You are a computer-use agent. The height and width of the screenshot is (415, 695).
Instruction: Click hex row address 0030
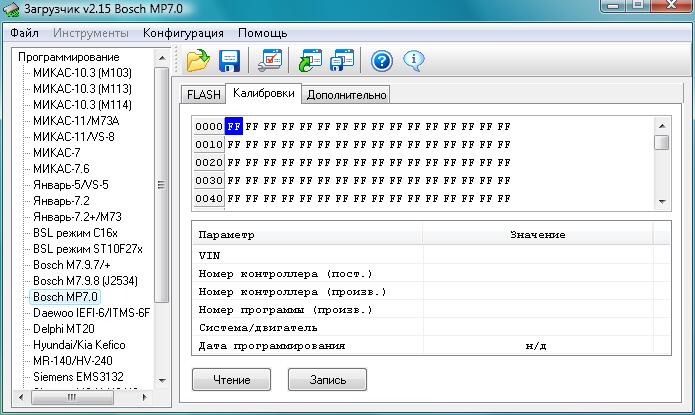[x=209, y=181]
